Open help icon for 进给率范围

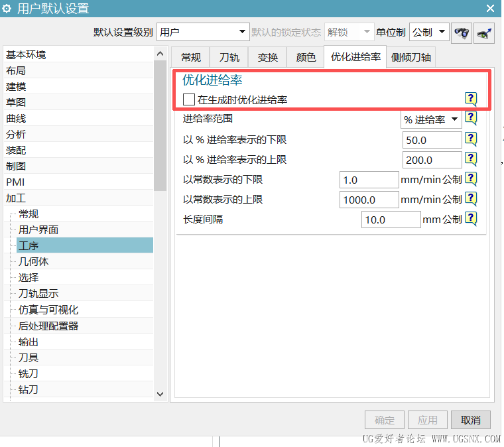pyautogui.click(x=471, y=118)
